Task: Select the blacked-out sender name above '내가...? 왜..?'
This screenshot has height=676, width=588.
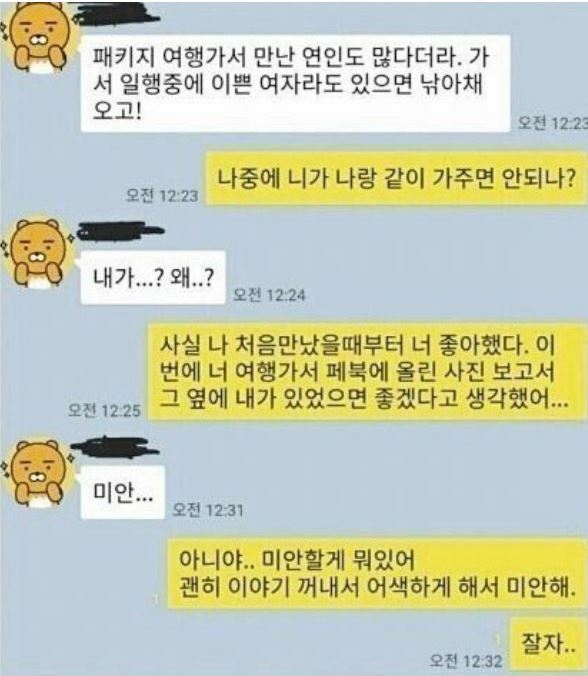Action: [120, 231]
